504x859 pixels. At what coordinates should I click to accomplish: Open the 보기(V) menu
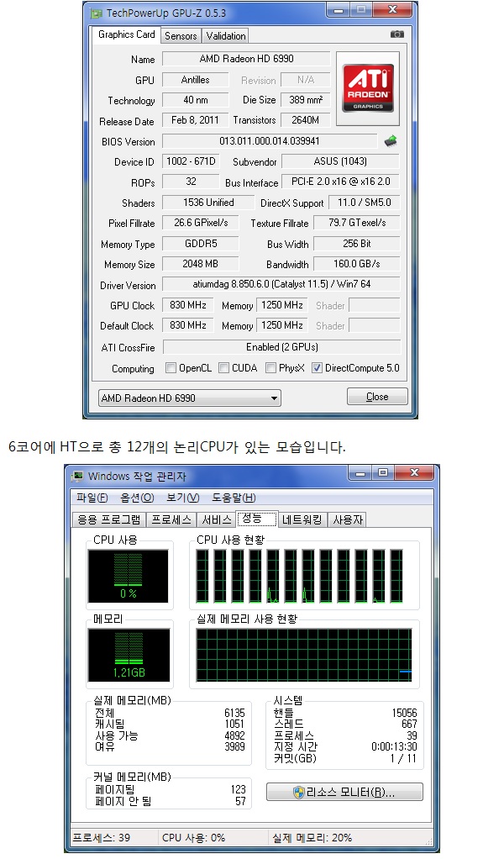[x=183, y=498]
